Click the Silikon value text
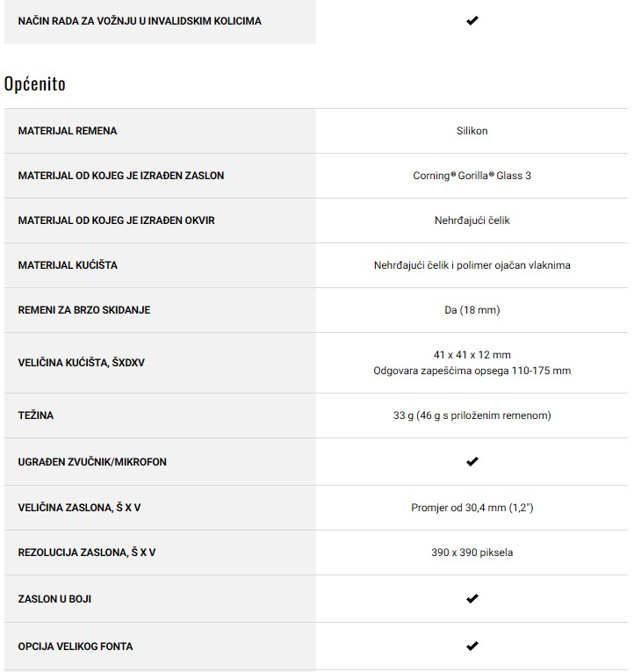Screen dimensions: 634x672 pyautogui.click(x=472, y=131)
